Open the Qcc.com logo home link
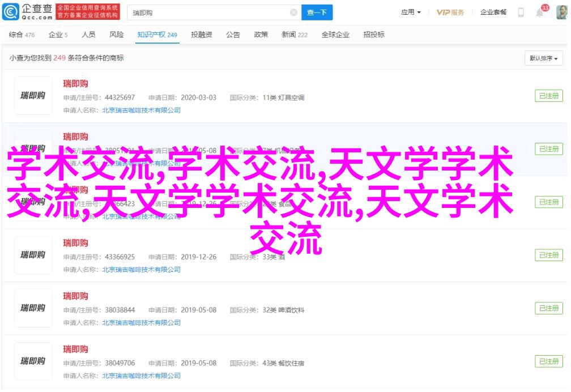Image resolution: width=571 pixels, height=392 pixels. pyautogui.click(x=28, y=12)
